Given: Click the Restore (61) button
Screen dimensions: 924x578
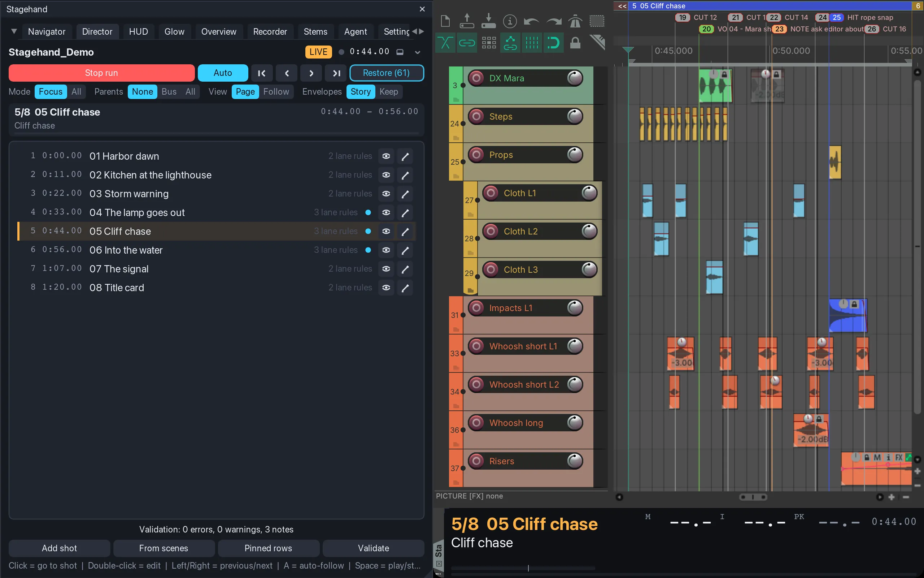Looking at the screenshot, I should pos(387,73).
